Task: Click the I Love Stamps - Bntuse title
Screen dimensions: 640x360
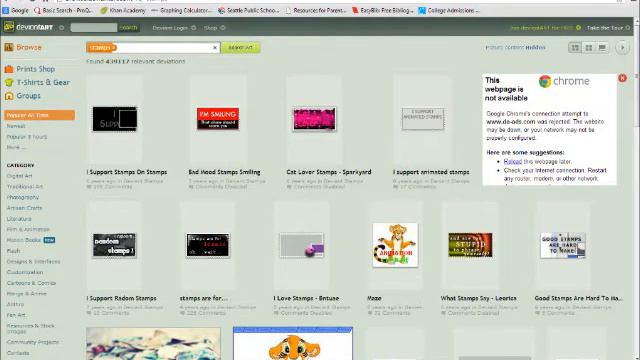Action: click(x=306, y=298)
